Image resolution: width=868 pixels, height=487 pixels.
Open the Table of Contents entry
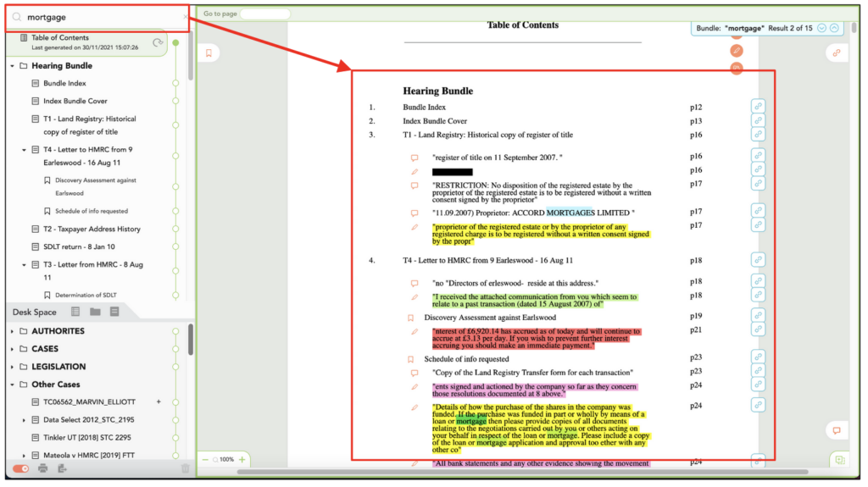60,37
